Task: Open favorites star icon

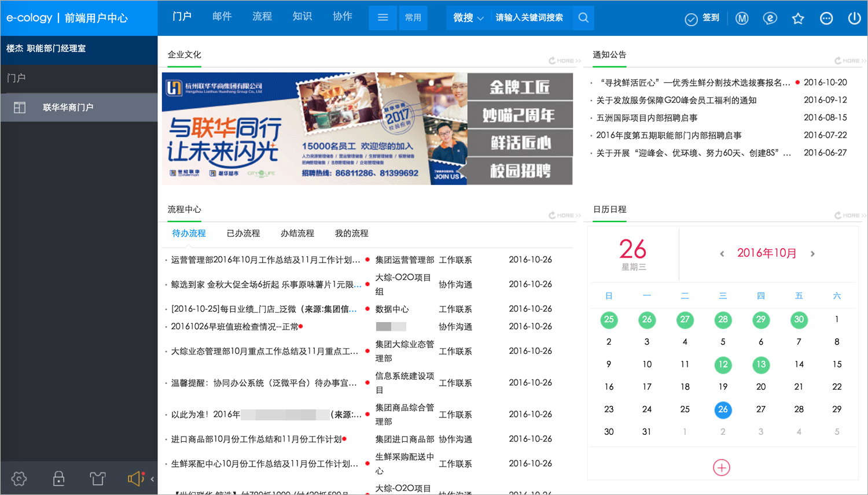Action: click(x=798, y=19)
